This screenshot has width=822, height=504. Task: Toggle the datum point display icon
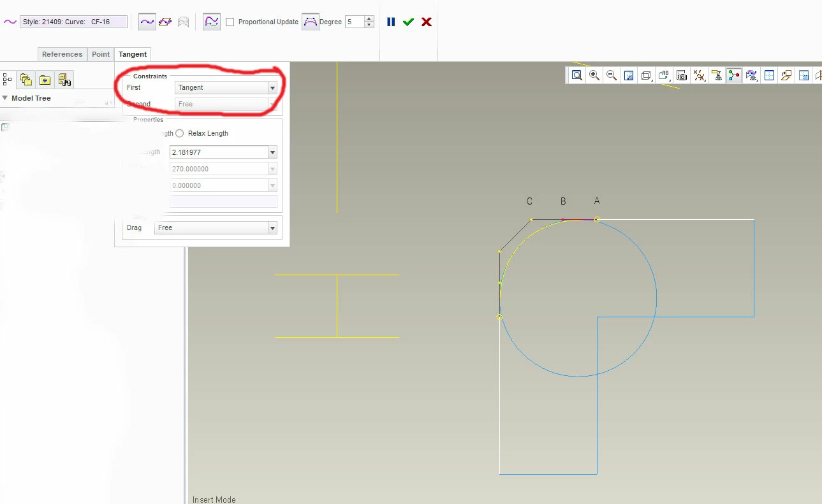click(x=700, y=75)
